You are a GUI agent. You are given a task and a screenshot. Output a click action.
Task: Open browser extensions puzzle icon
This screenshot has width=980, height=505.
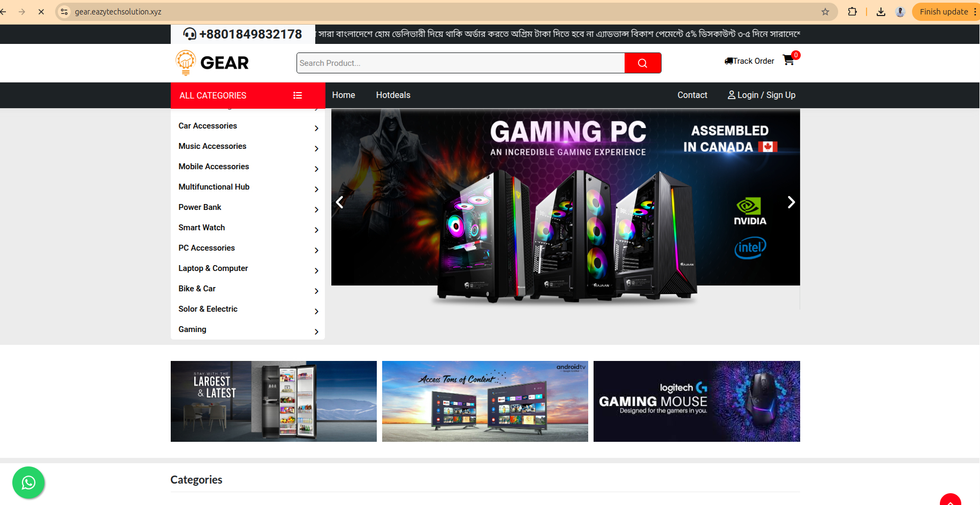click(852, 12)
